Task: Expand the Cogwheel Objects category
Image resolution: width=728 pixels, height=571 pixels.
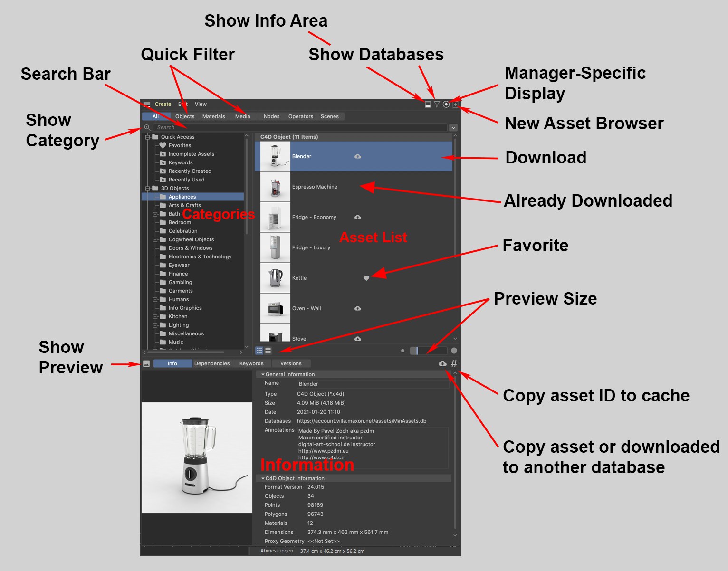Action: (x=155, y=239)
